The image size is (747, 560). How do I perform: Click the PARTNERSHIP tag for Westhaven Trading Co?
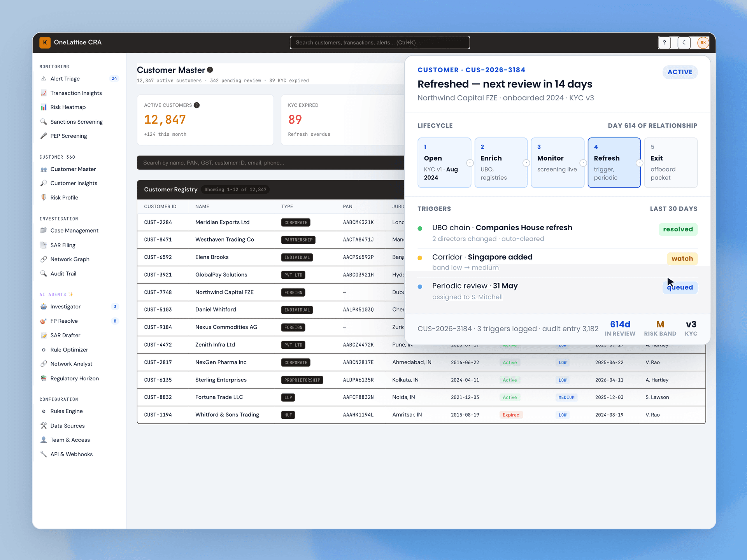click(x=298, y=240)
